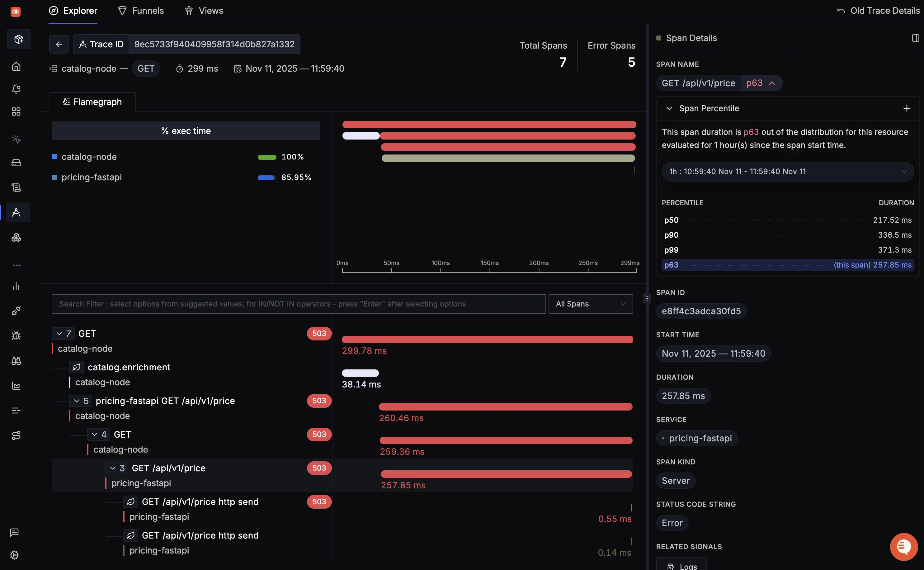Open the Settings gear at sidebar bottom

pyautogui.click(x=14, y=555)
